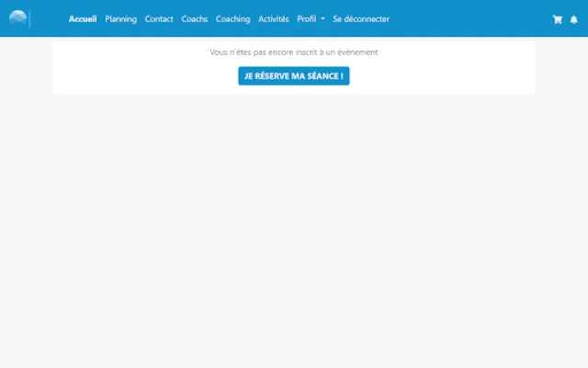This screenshot has width=588, height=368.
Task: Open notifications via the bell icon
Action: [574, 19]
